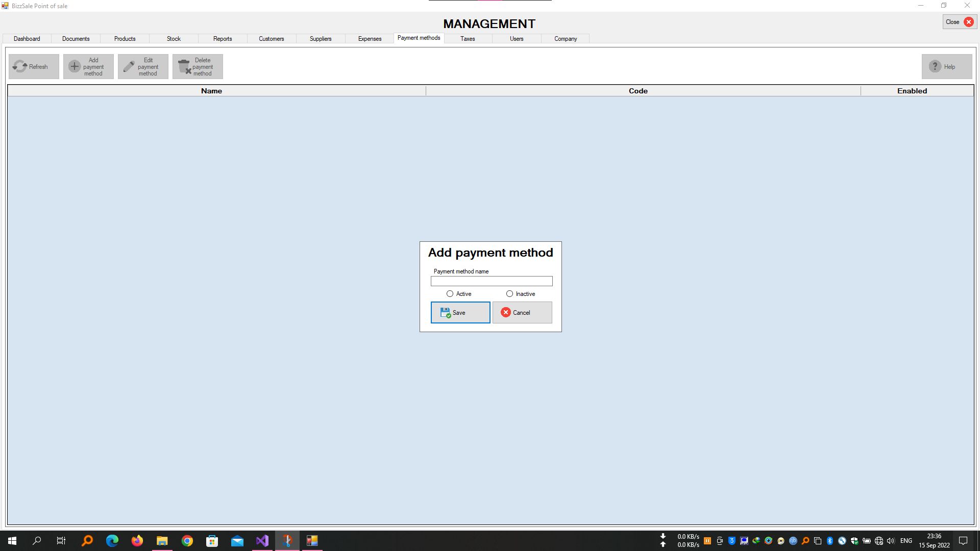Screen dimensions: 980x551
Task: Click the Edit payment method pencil button
Action: 143,67
